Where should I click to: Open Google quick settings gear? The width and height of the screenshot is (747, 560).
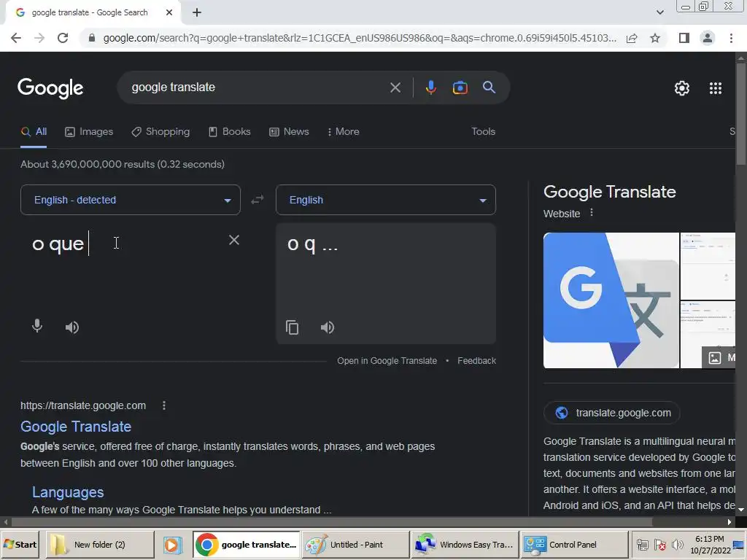pos(682,88)
